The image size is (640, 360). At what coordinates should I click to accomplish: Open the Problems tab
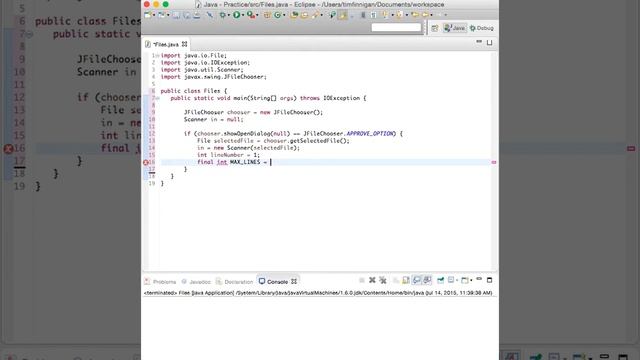pos(160,282)
